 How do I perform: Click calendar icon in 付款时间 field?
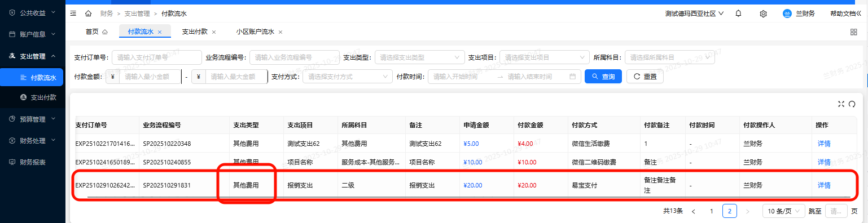[x=572, y=77]
